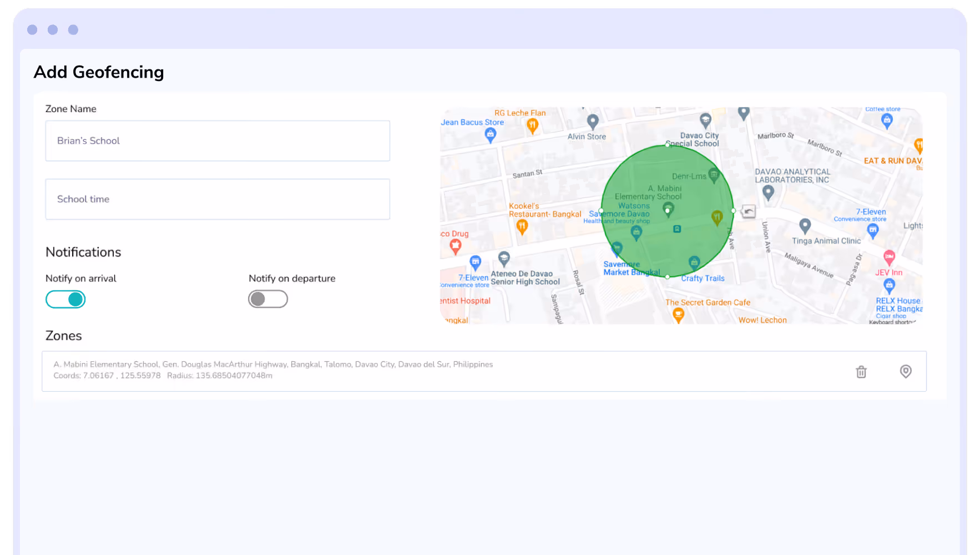Turn off Notify on arrival switch
Image resolution: width=980 pixels, height=555 pixels.
tap(65, 299)
